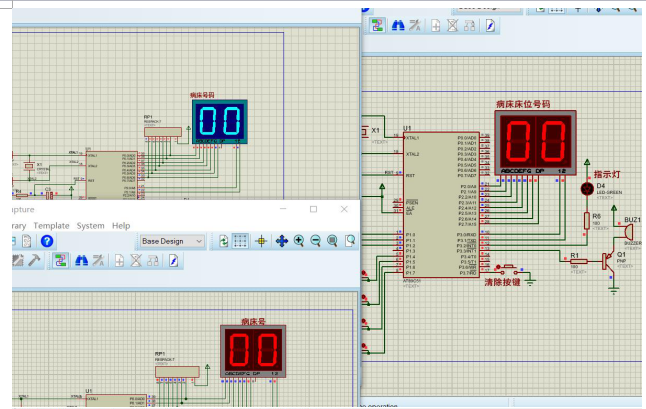Click New Sheet icon in right window

pyautogui.click(x=435, y=26)
